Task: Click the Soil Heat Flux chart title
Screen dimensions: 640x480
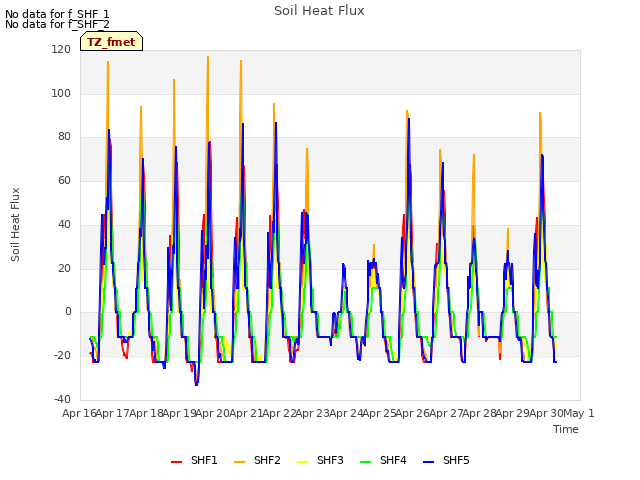Action: [x=319, y=11]
